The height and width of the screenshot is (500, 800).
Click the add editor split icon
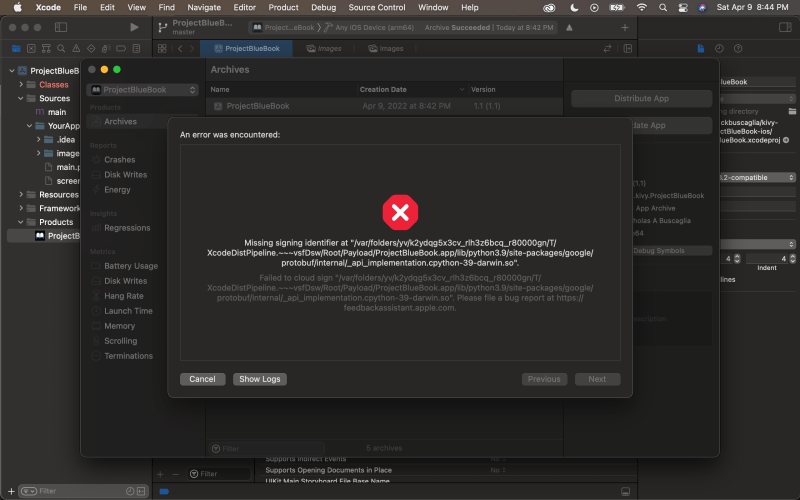628,48
